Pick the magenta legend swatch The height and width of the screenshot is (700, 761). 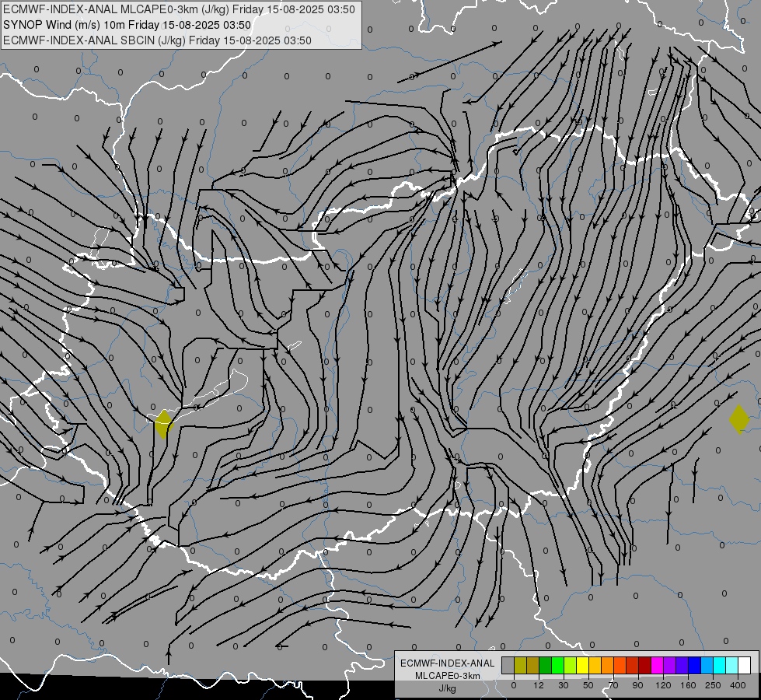point(657,665)
